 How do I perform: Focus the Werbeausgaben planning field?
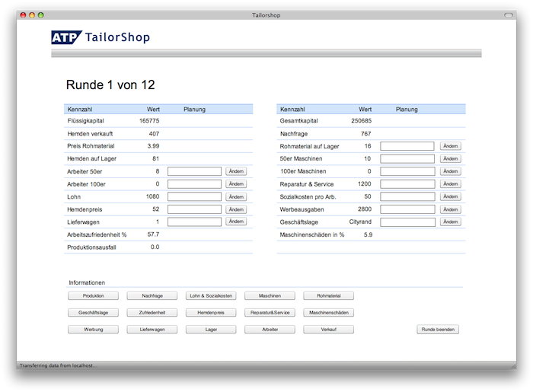407,209
